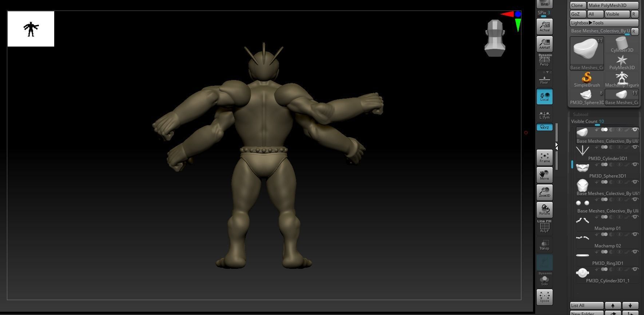Adjust the Base Meshes_Colectivo tool selector slider
This screenshot has width=644, height=315.
(600, 31)
